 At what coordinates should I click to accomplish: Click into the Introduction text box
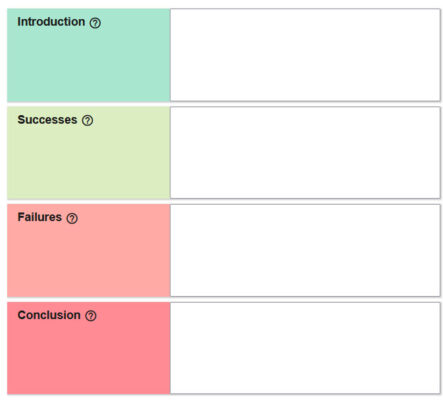point(305,55)
